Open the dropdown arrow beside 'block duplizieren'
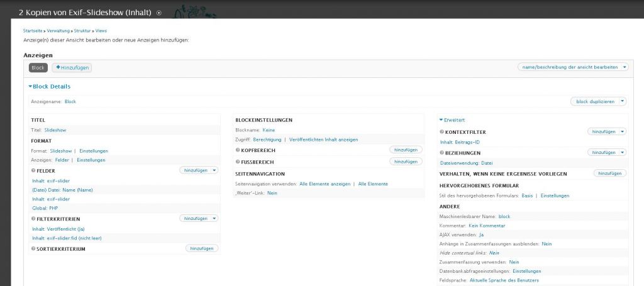This screenshot has height=286, width=644. click(623, 101)
